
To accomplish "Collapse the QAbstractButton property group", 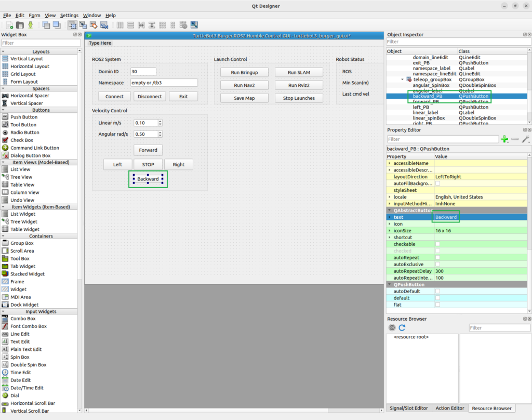I will 390,211.
